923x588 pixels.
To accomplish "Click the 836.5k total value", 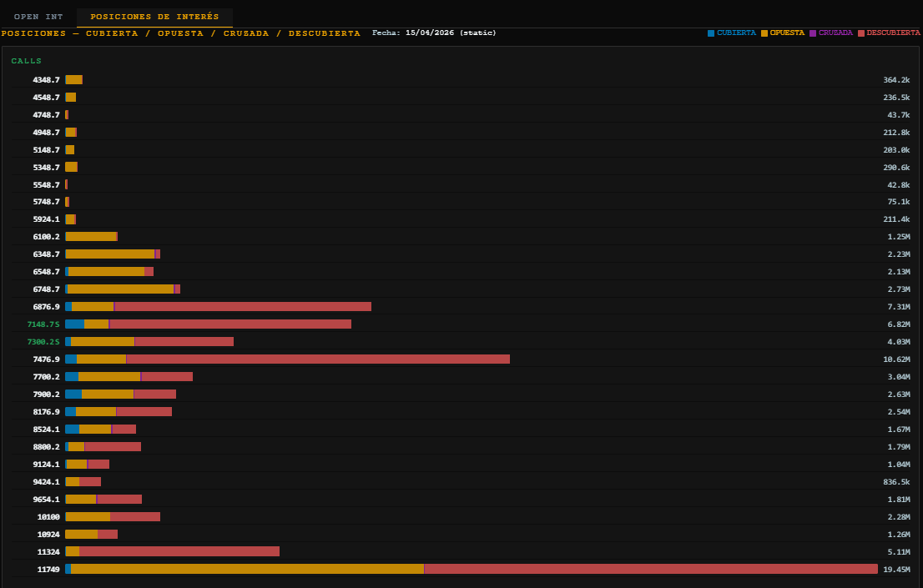I will coord(896,482).
